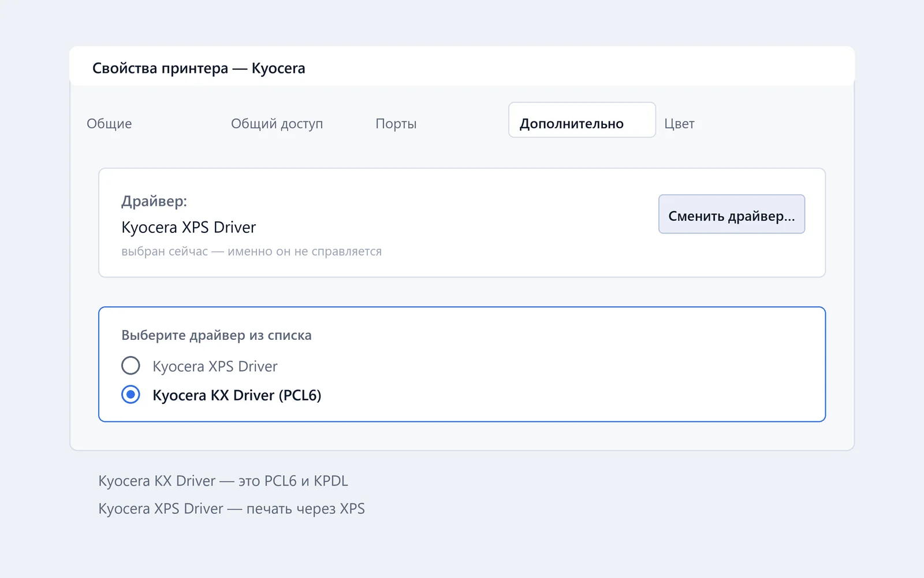Click the window title Свойства принтера — Kyocera
Viewport: 924px width, 578px height.
(x=199, y=68)
